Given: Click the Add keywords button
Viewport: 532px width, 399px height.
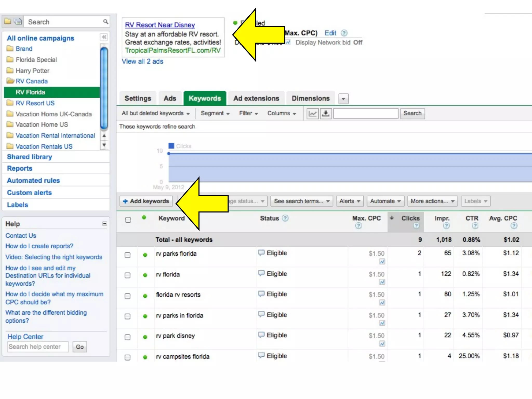Looking at the screenshot, I should [146, 201].
